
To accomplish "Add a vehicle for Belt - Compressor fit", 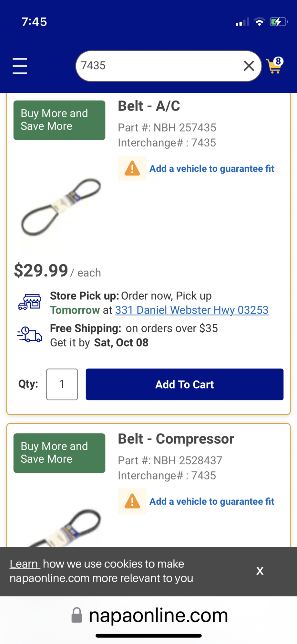I will (x=212, y=501).
